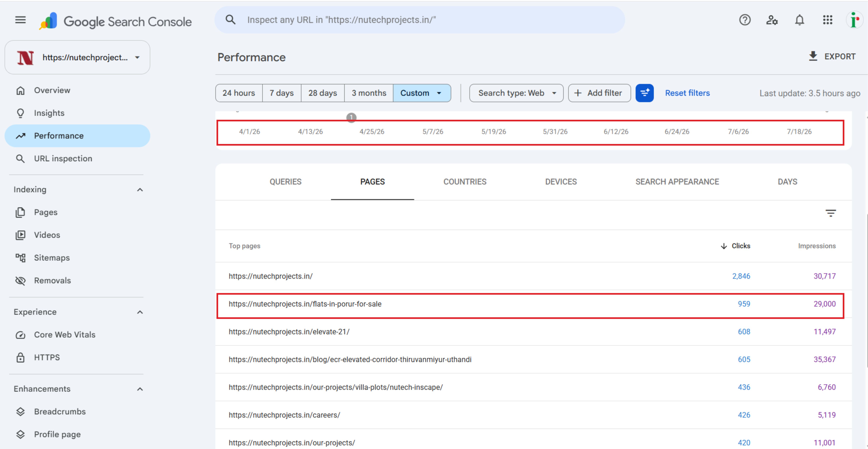Select the ecr-elevated-corridor blog page row

pyautogui.click(x=533, y=359)
